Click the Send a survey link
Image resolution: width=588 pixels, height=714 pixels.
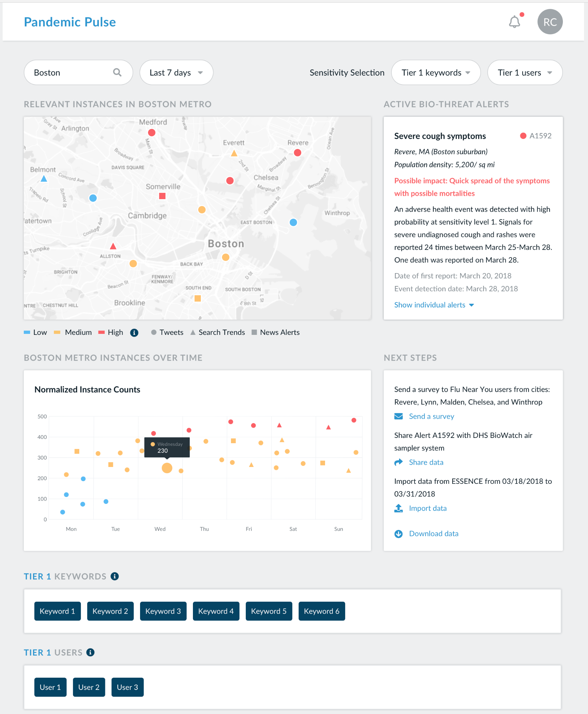coord(431,416)
